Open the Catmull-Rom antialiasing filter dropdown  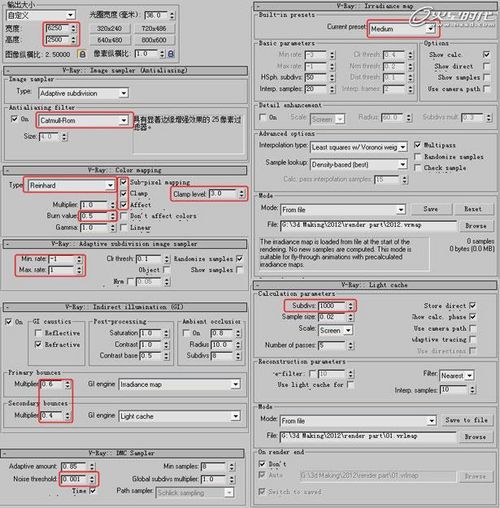click(124, 120)
